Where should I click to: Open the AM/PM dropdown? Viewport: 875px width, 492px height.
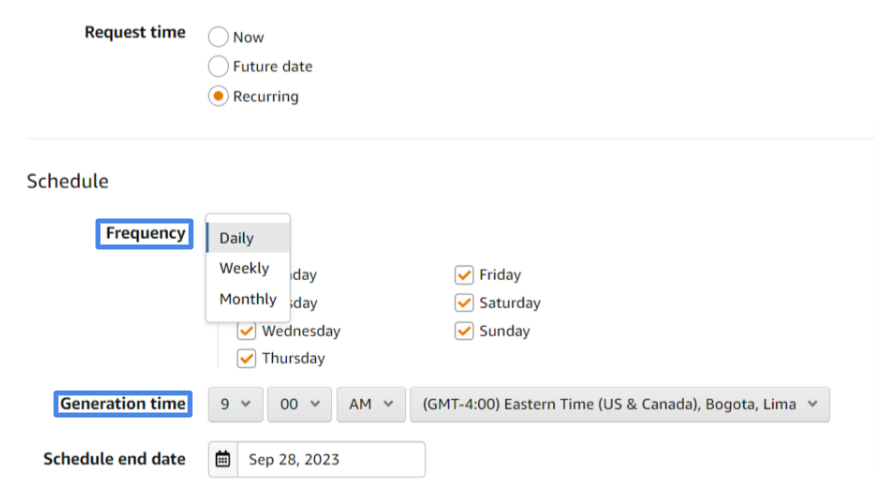click(371, 404)
